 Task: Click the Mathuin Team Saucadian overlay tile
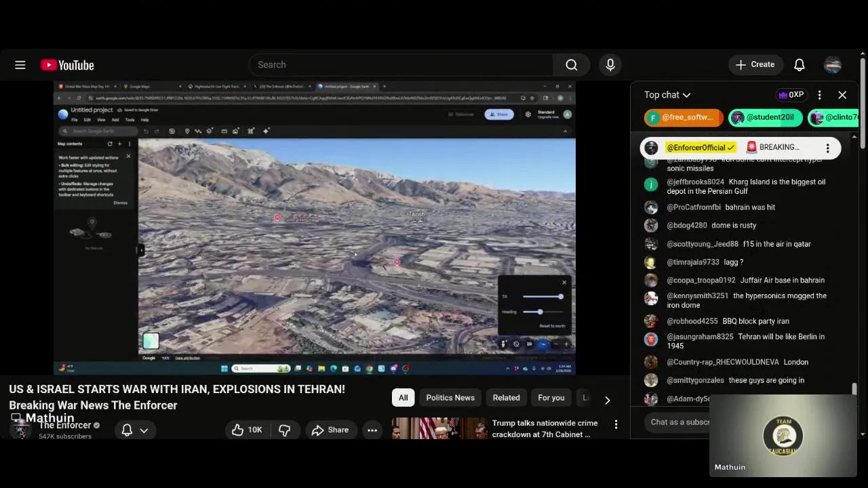(x=783, y=435)
